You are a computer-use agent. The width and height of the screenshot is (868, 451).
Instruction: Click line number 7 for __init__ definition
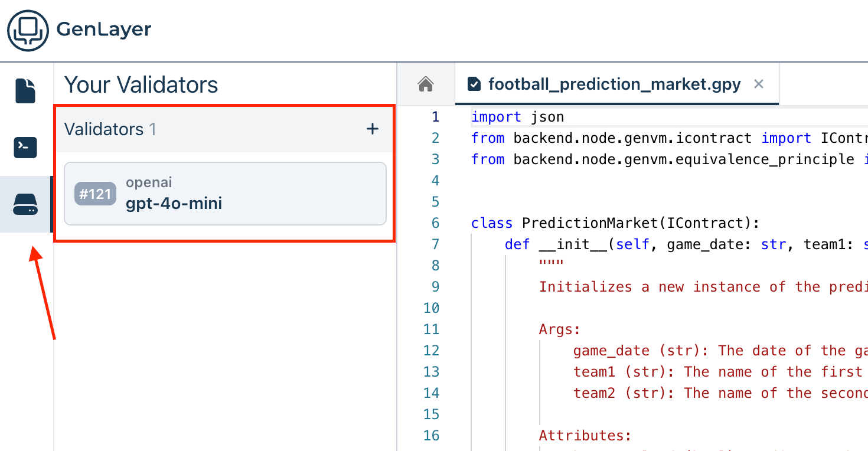click(x=435, y=244)
